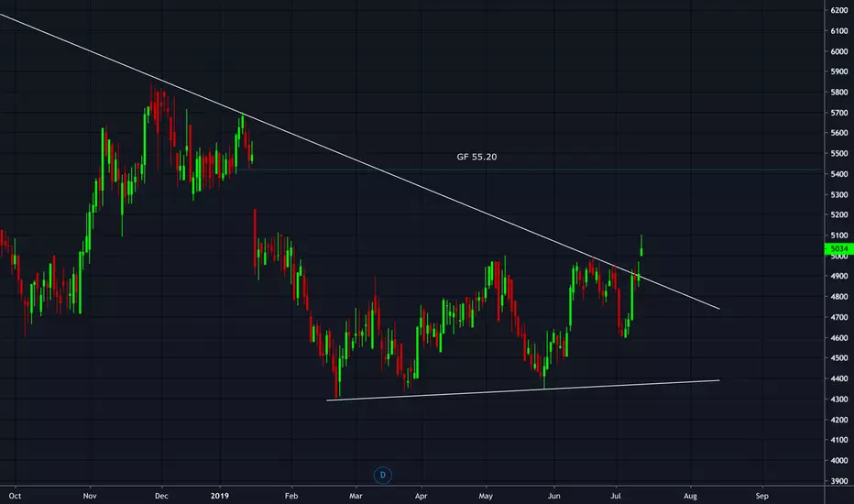The width and height of the screenshot is (854, 504).
Task: Click the 'Mar' label on time axis
Action: [356, 496]
